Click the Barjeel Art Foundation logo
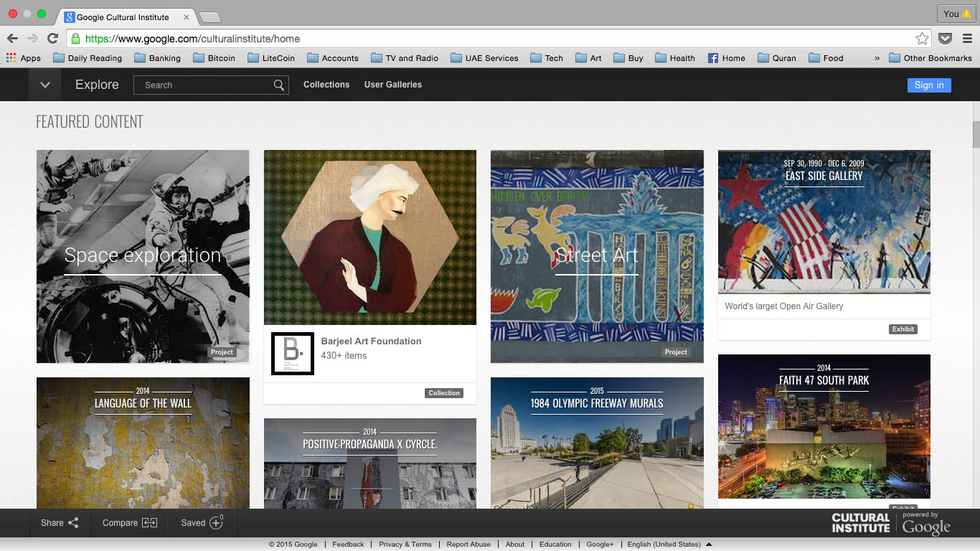 pos(293,353)
